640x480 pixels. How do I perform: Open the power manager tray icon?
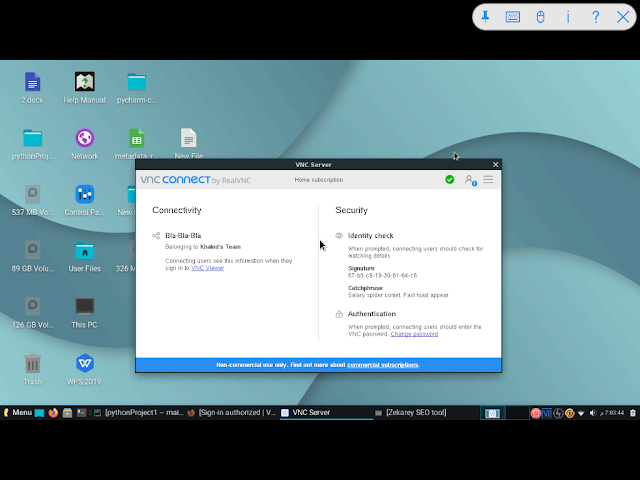pos(558,413)
